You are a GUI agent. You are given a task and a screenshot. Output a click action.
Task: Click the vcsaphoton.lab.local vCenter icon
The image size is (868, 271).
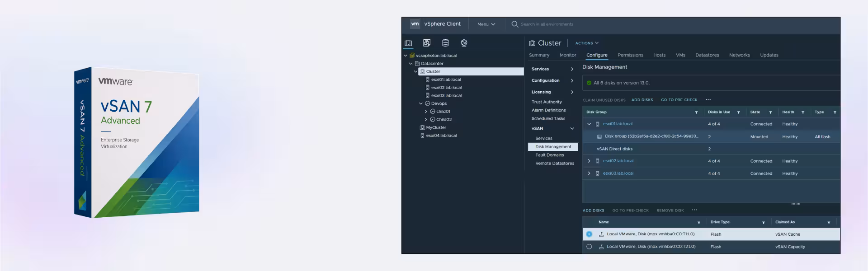(412, 56)
